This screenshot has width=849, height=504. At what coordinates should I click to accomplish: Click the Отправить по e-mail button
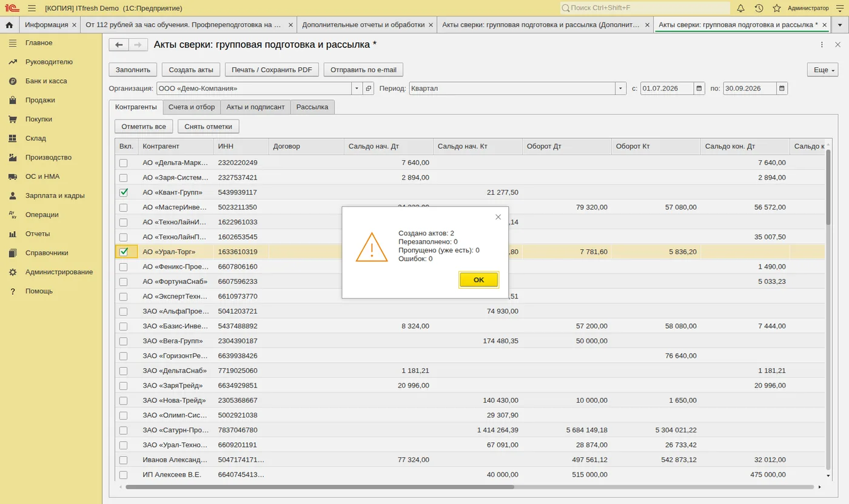(x=363, y=70)
